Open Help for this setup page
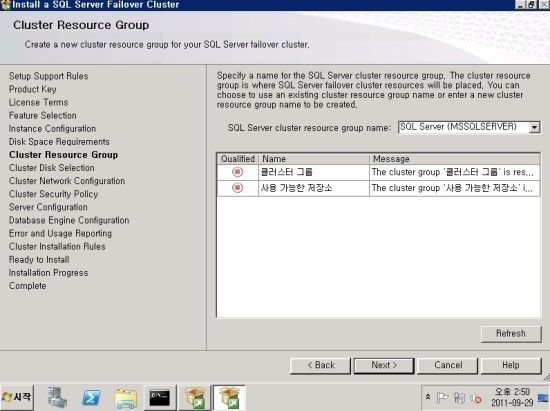This screenshot has width=550, height=411. pos(511,365)
